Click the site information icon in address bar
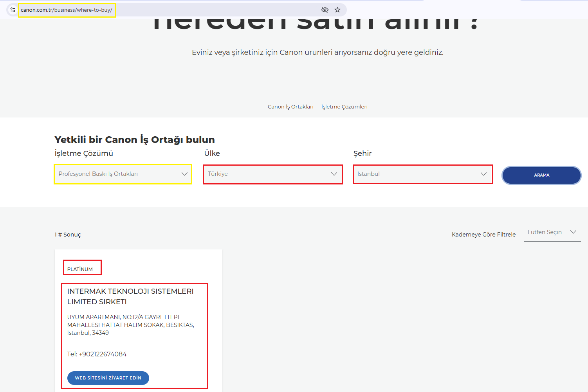Viewport: 588px width, 392px height. click(x=13, y=10)
